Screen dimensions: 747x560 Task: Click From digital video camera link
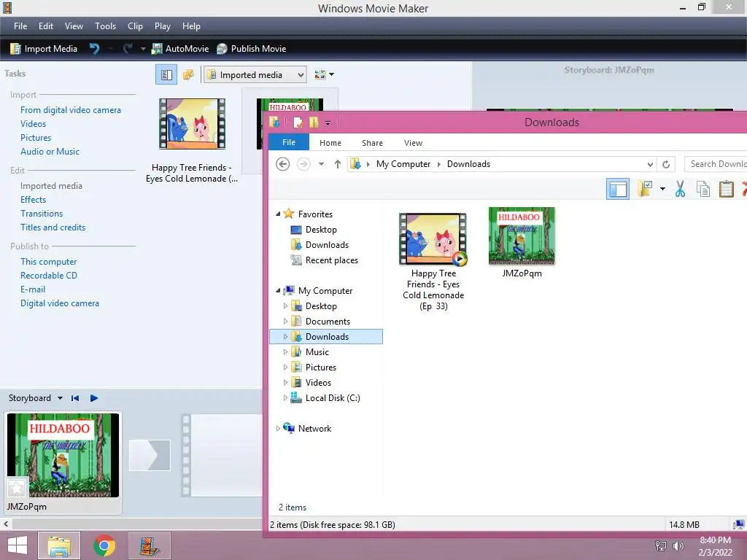71,110
